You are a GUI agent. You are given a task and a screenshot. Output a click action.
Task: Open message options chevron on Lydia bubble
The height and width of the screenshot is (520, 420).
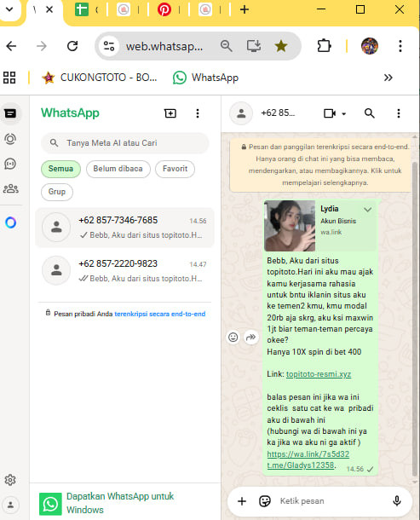(368, 210)
